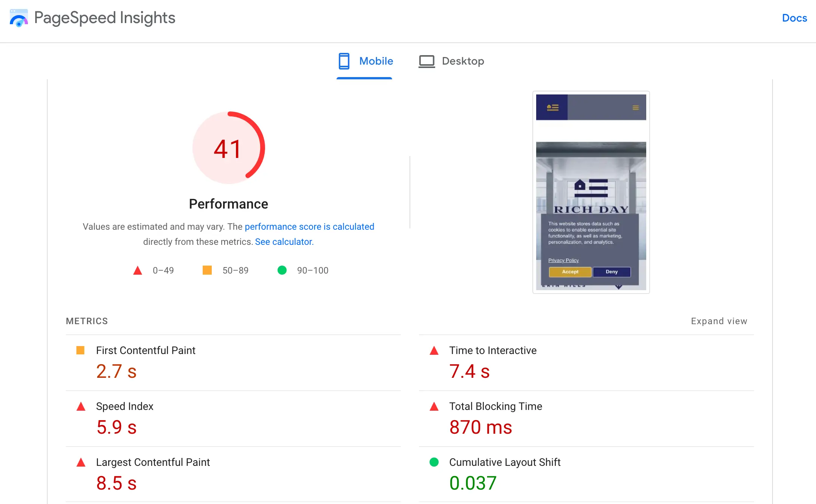Click the 2.7 s metric value

click(x=116, y=371)
